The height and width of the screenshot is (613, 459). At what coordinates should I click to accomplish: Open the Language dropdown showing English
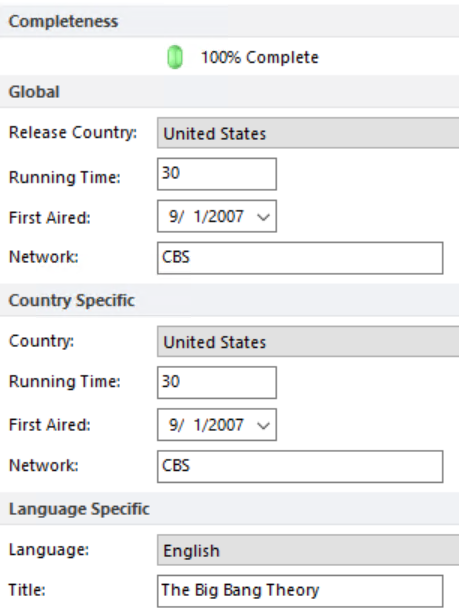(x=308, y=550)
